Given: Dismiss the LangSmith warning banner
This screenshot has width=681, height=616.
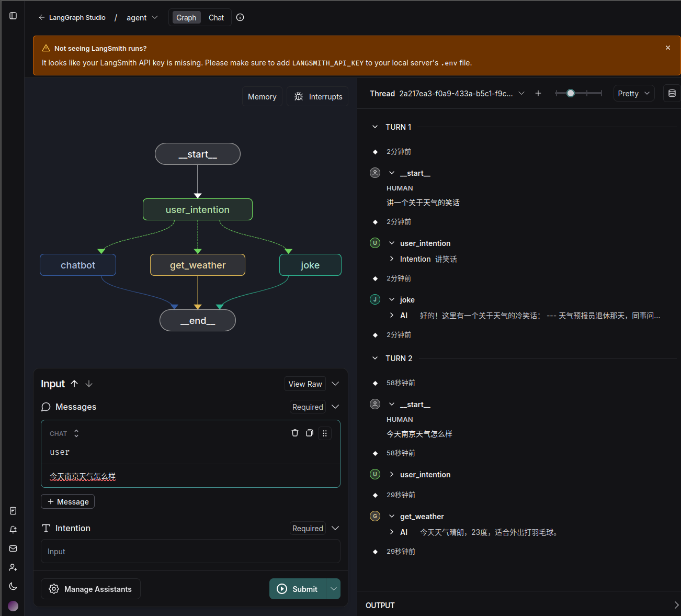Looking at the screenshot, I should click(x=667, y=48).
